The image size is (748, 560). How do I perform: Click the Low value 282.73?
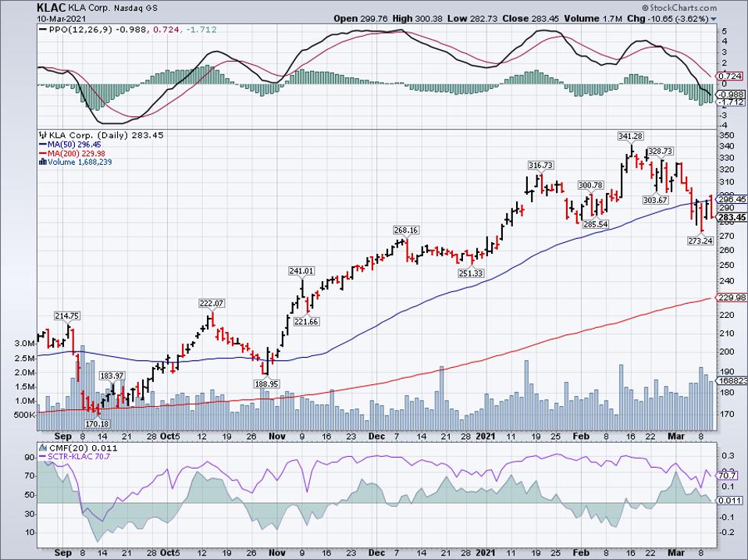(483, 19)
